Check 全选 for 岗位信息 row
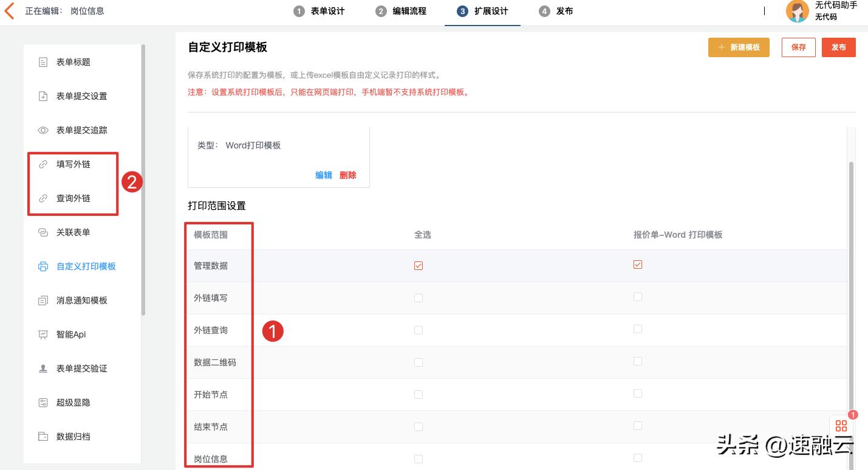Image resolution: width=868 pixels, height=470 pixels. (x=419, y=459)
